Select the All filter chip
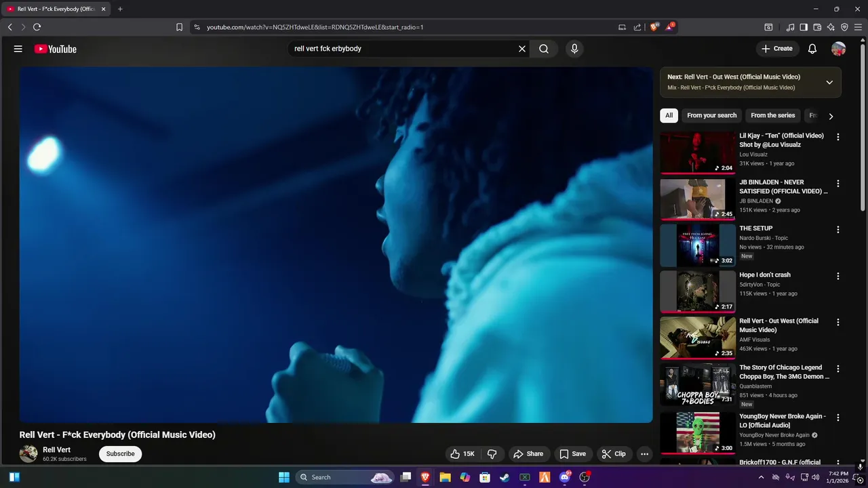The width and height of the screenshot is (868, 488). [x=669, y=115]
